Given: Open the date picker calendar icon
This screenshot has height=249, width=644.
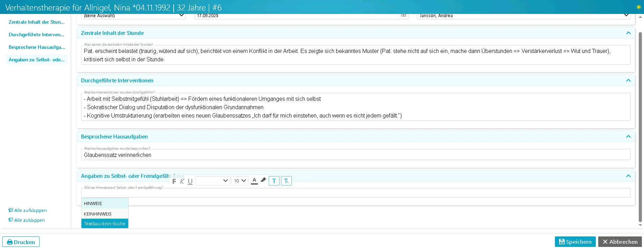Looking at the screenshot, I should [404, 15].
